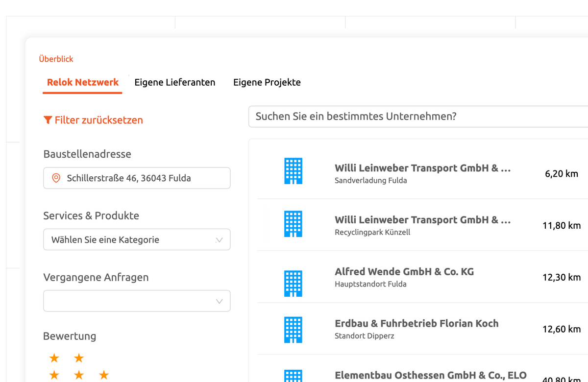Select the three-star rating filter
Image resolution: width=588 pixels, height=382 pixels.
tap(78, 375)
